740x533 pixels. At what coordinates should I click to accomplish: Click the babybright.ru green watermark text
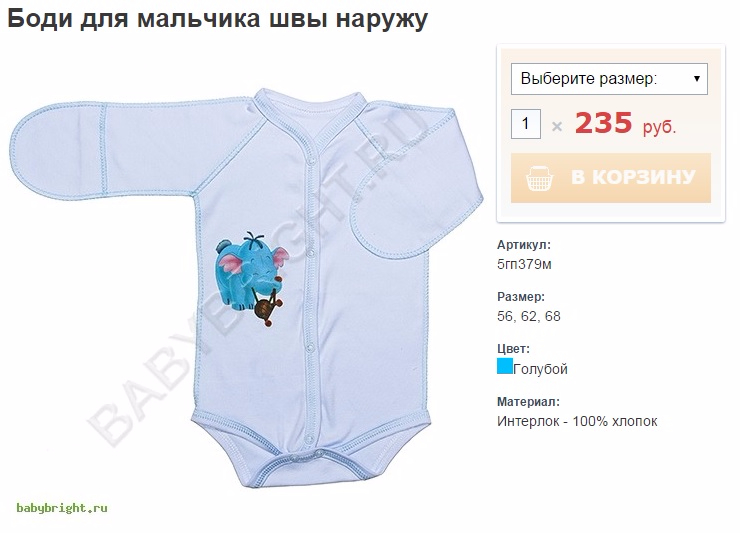tap(62, 508)
